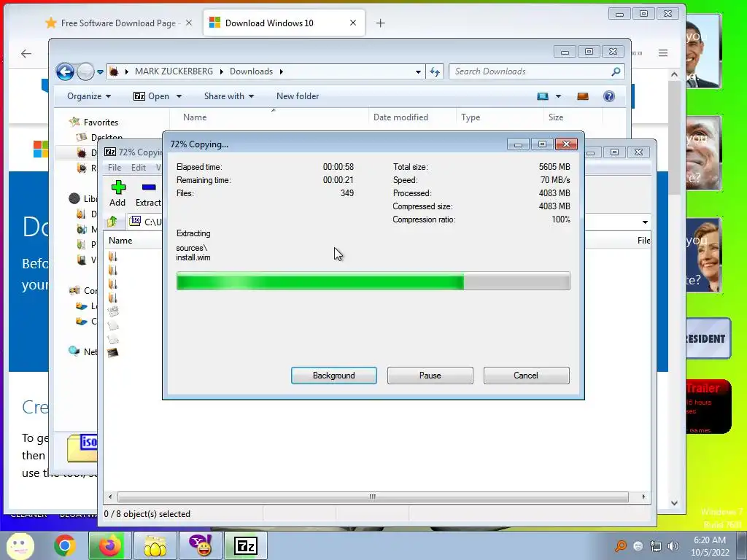Open Chrome from the taskbar
This screenshot has width=747, height=560.
[x=65, y=545]
